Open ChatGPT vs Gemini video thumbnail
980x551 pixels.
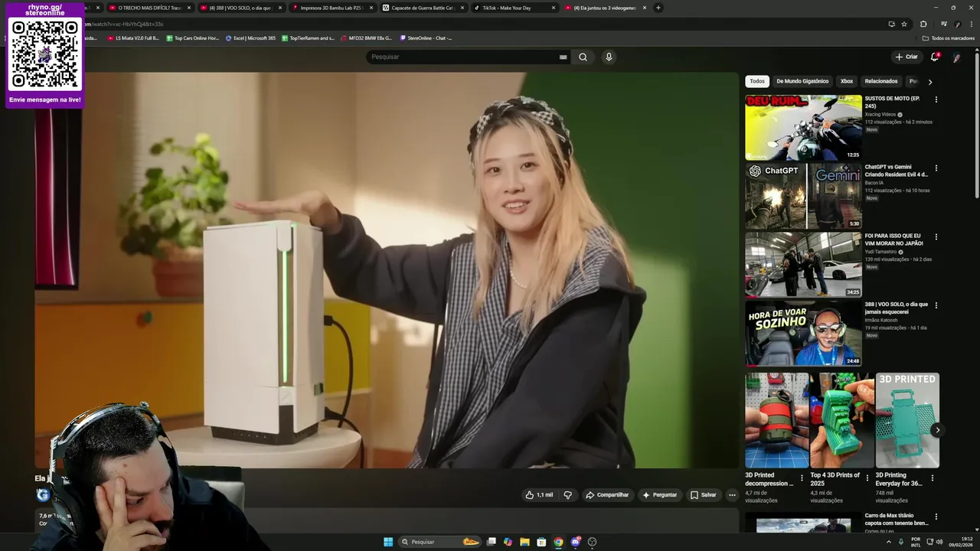pos(803,196)
